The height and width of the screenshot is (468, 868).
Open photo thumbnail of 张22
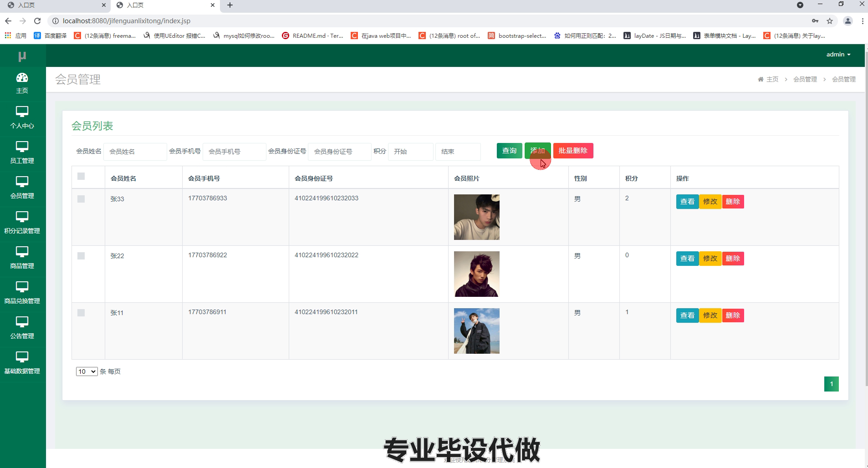coord(476,274)
